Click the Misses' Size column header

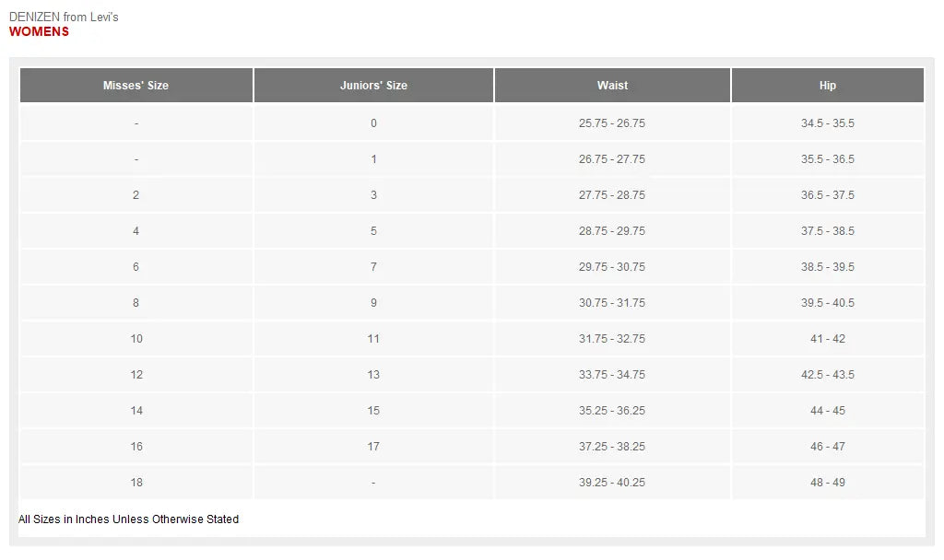click(136, 86)
